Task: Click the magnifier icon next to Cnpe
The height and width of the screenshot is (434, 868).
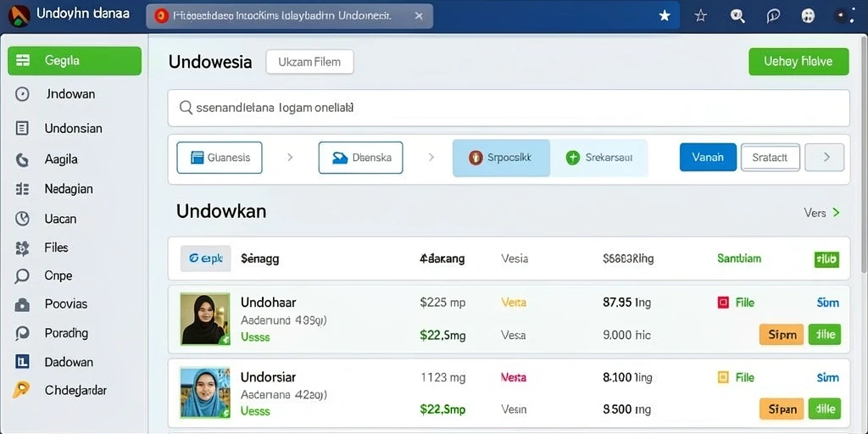Action: (22, 275)
